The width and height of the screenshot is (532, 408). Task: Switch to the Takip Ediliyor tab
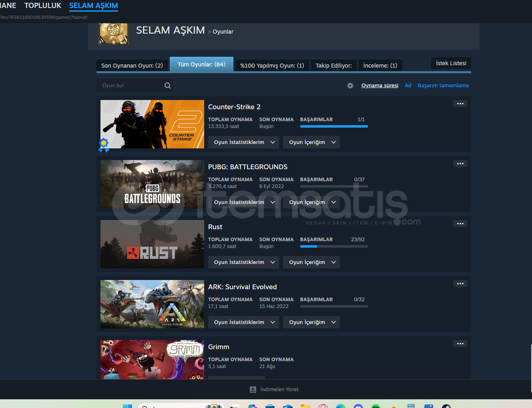pos(334,66)
